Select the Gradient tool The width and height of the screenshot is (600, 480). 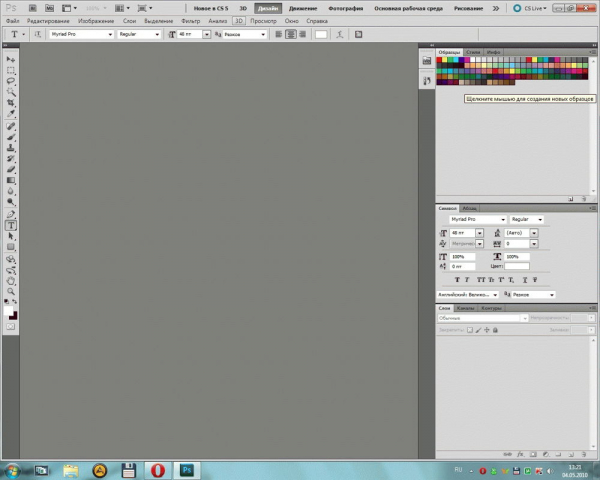(11, 180)
